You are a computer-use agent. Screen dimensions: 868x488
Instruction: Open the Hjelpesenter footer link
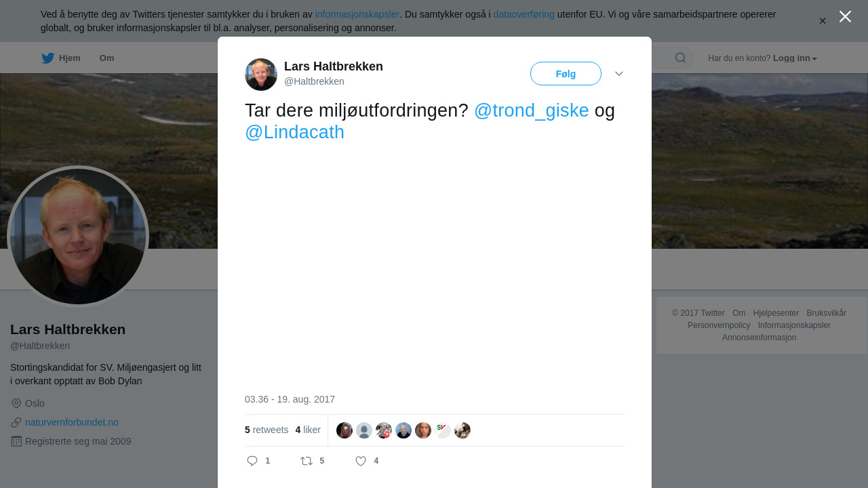pyautogui.click(x=776, y=313)
